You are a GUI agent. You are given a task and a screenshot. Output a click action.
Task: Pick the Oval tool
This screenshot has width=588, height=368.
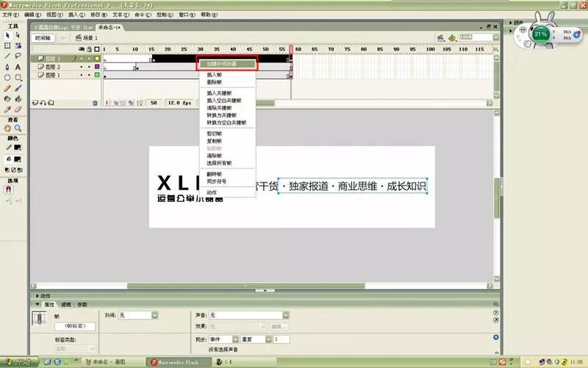click(x=7, y=77)
